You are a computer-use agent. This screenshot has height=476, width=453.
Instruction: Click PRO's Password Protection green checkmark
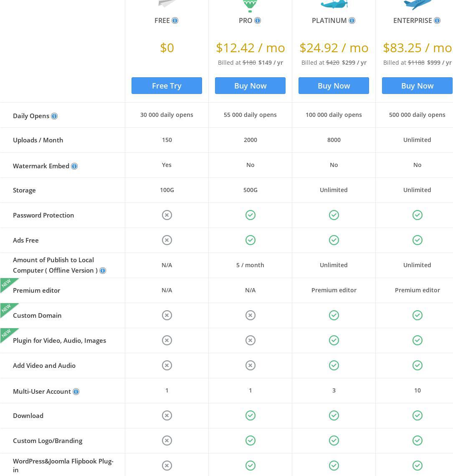250,215
